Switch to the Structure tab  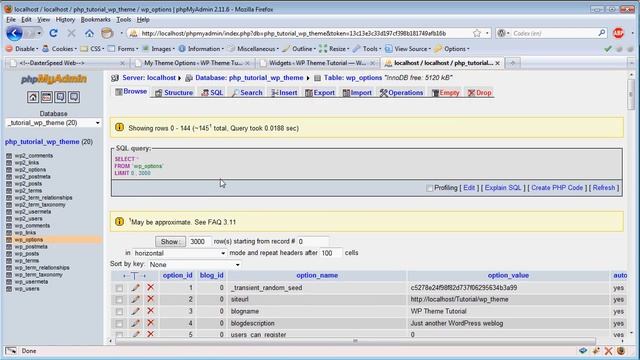coord(174,93)
